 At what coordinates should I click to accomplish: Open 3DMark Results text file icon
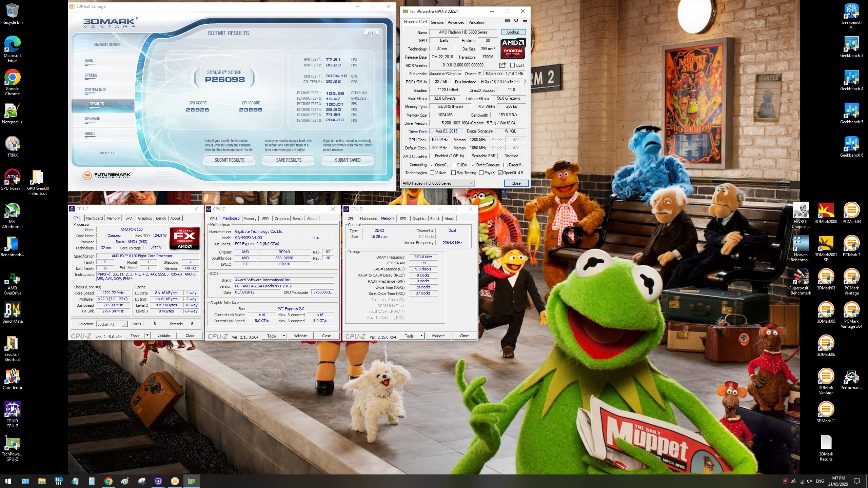pyautogui.click(x=826, y=448)
